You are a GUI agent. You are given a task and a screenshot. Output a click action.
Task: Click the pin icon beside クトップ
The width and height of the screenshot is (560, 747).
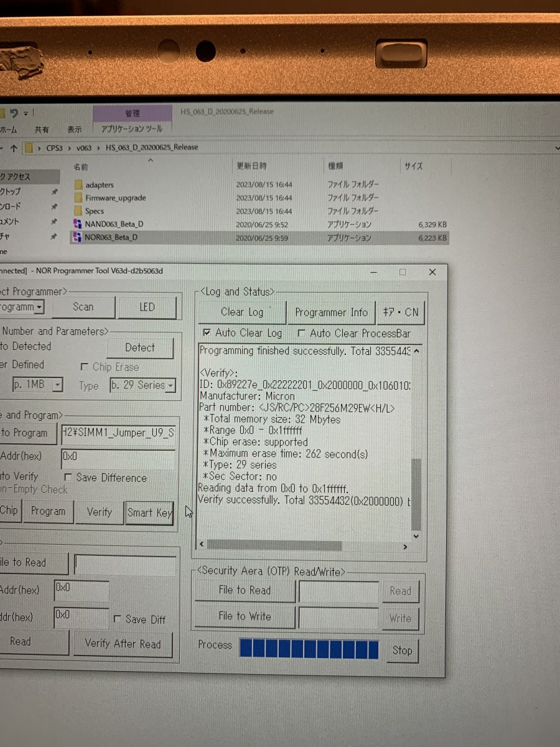pyautogui.click(x=55, y=192)
